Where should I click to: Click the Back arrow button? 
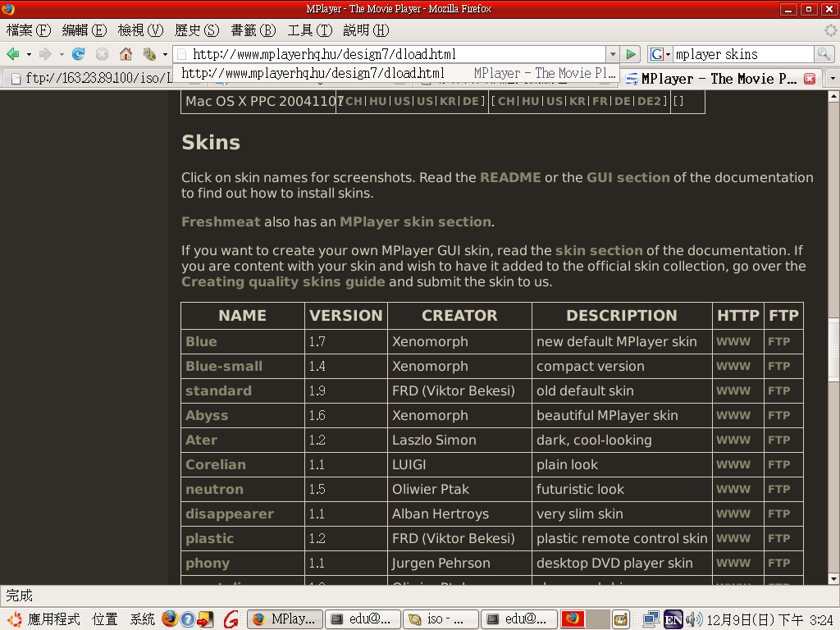[x=13, y=54]
